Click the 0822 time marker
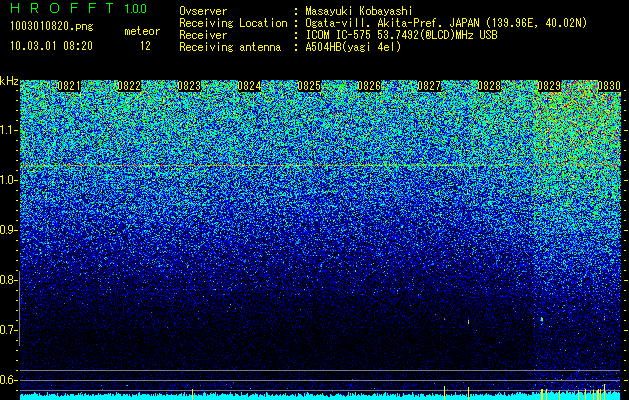This screenshot has height=400, width=629. (129, 86)
